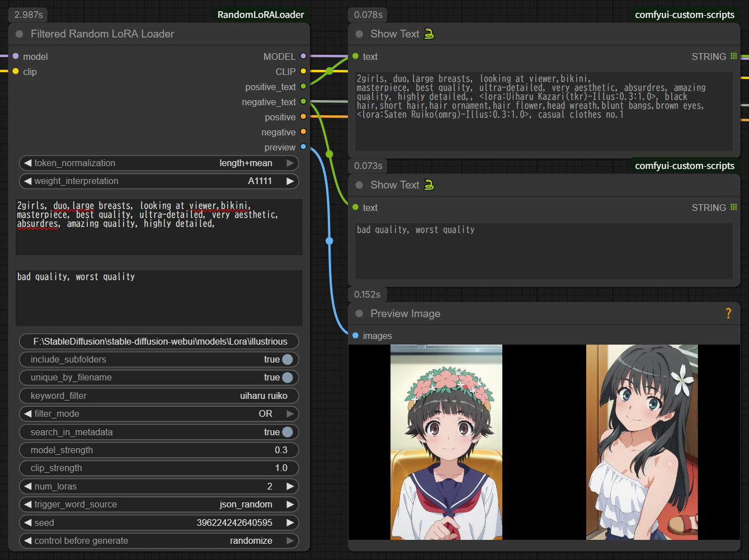Click the negative prompt text area in the LoRA loader

(159, 298)
